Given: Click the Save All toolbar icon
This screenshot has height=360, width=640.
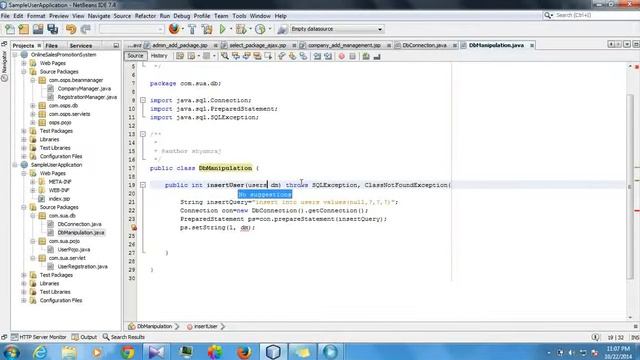Looking at the screenshot, I should click(53, 29).
